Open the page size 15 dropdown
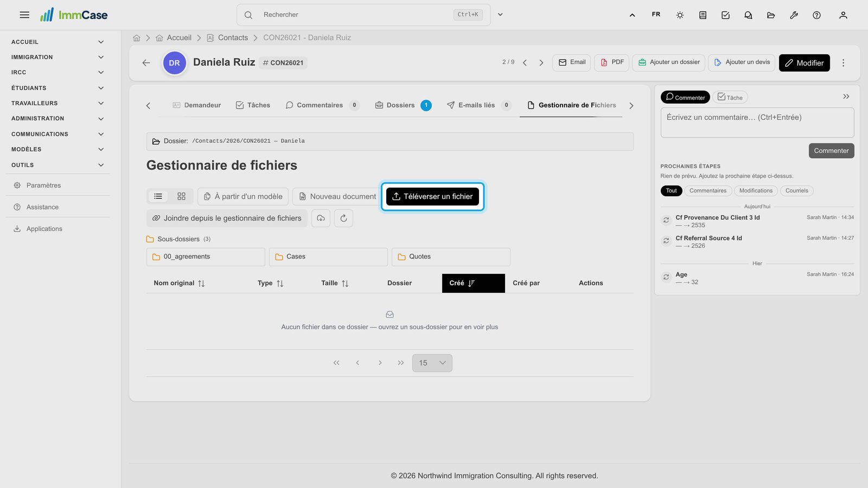This screenshot has width=868, height=488. pos(432,363)
